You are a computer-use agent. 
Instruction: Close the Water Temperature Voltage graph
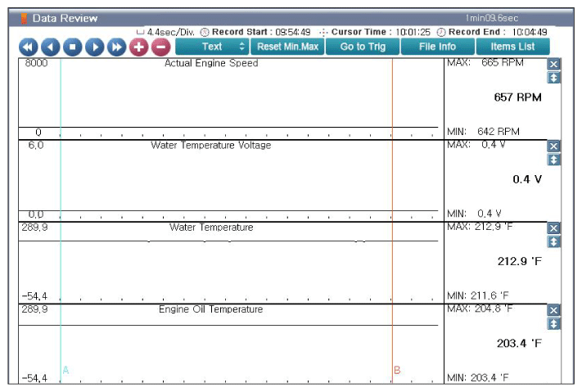pyautogui.click(x=554, y=146)
